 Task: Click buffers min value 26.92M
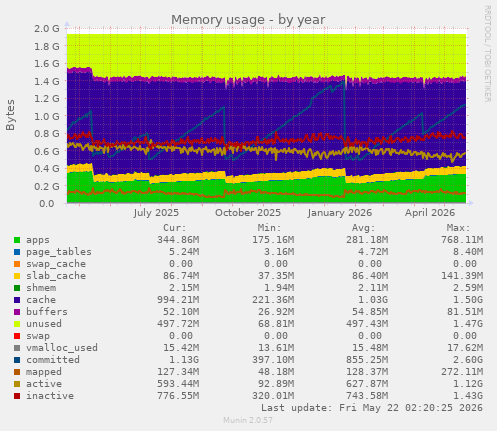276,312
